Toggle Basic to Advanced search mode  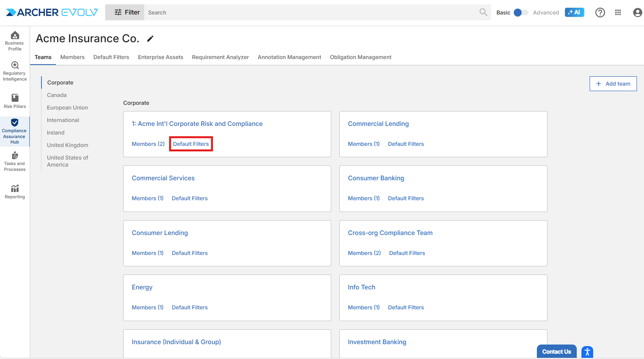[x=520, y=13]
